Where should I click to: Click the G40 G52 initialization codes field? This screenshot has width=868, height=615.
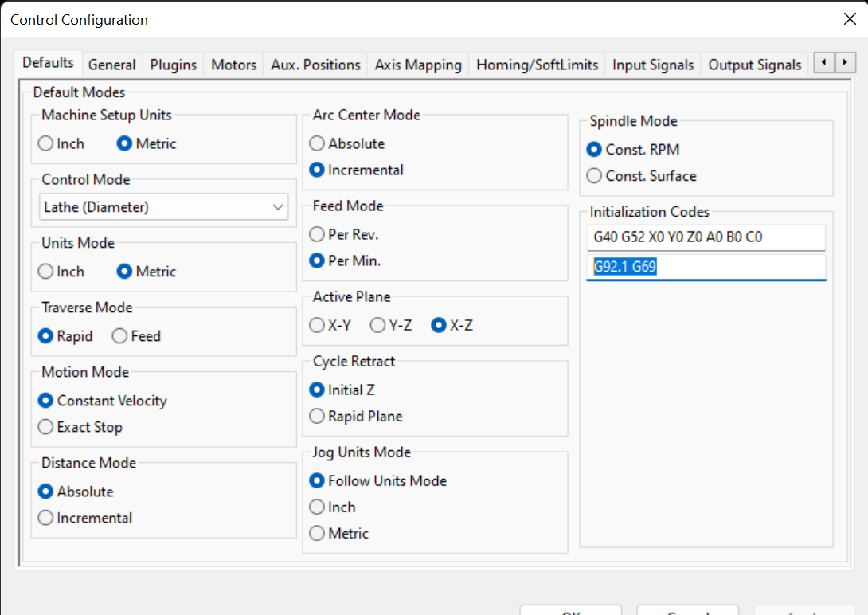tap(705, 237)
